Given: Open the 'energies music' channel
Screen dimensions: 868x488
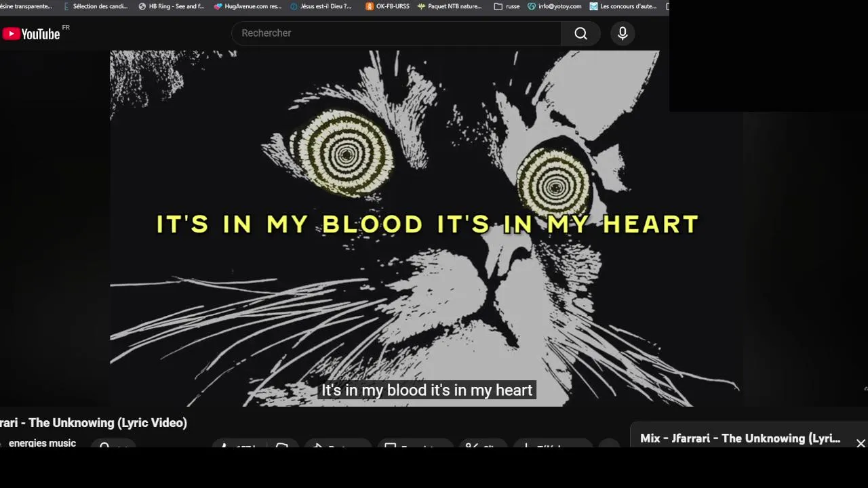Looking at the screenshot, I should click(x=42, y=443).
